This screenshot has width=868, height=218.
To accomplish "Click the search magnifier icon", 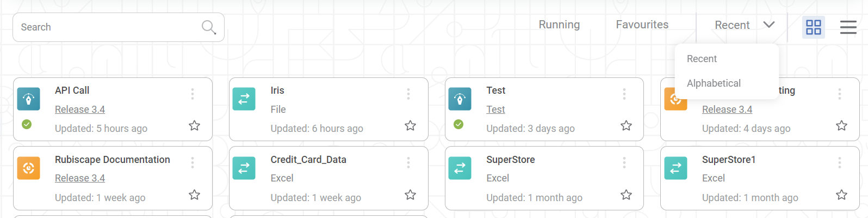I will 209,27.
